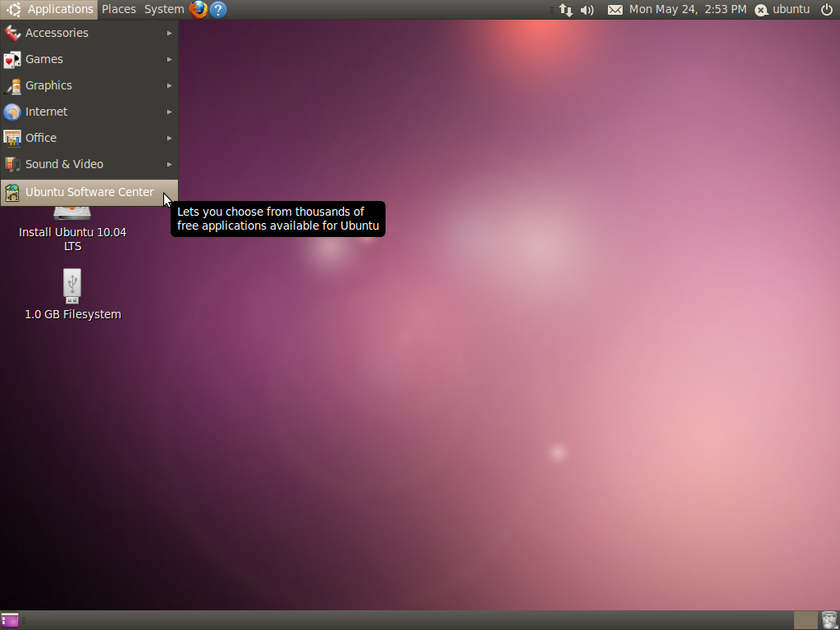Viewport: 840px width, 630px height.
Task: Expand the Games submenu
Action: (89, 59)
